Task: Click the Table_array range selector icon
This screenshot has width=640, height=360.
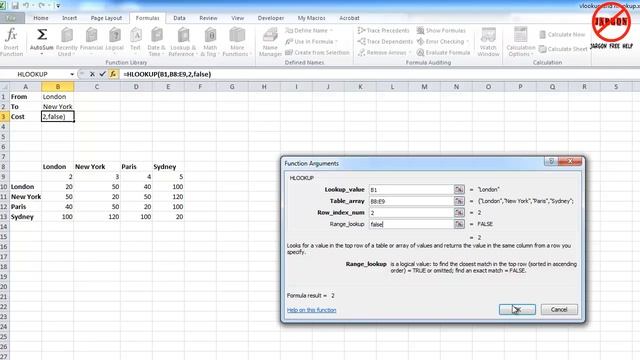Action: pos(459,201)
